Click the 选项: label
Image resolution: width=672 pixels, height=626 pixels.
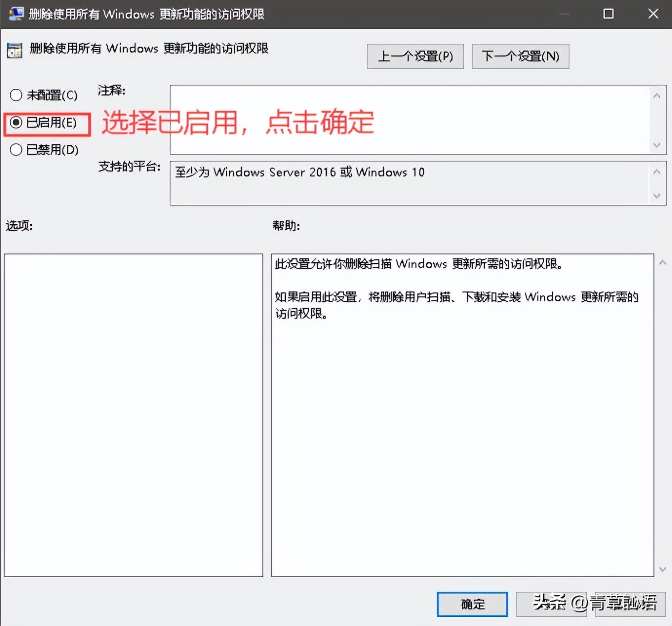(19, 226)
